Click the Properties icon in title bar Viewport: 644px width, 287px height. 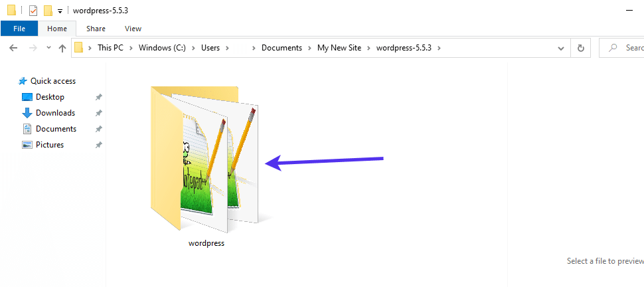coord(33,11)
